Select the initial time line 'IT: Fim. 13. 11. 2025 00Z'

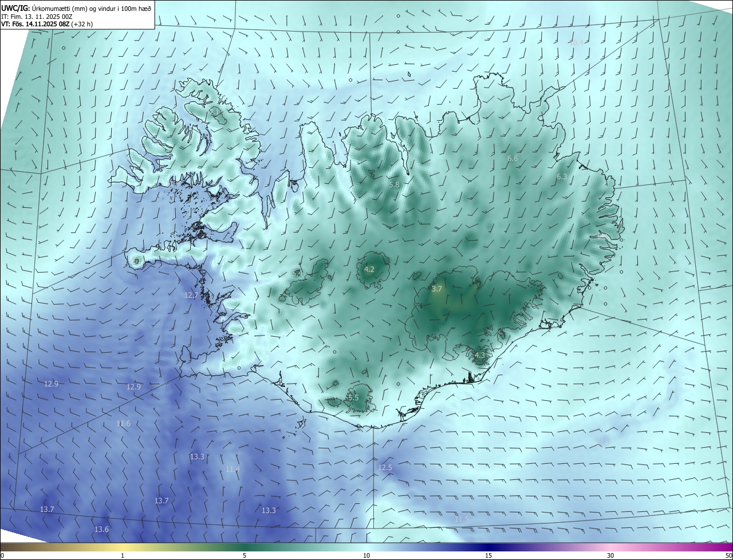[x=36, y=17]
